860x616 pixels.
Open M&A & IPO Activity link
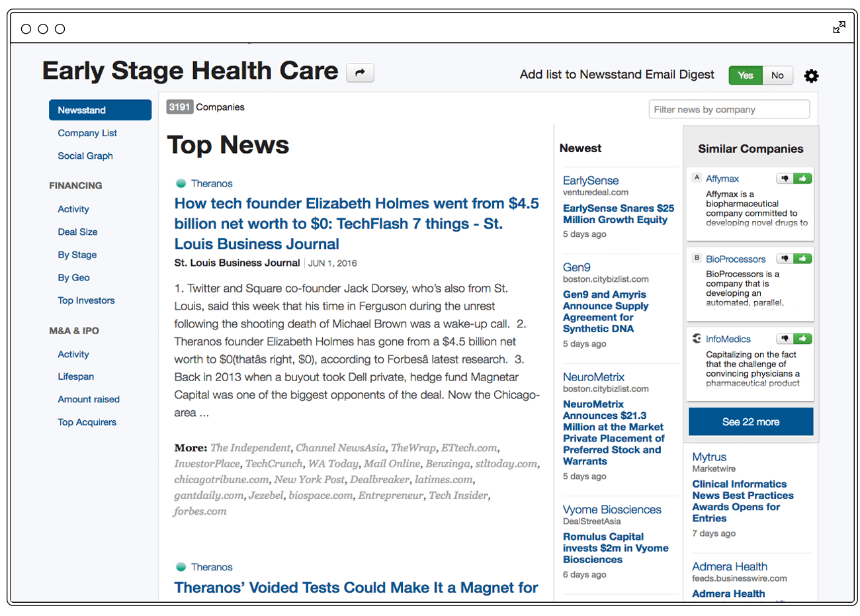click(73, 354)
